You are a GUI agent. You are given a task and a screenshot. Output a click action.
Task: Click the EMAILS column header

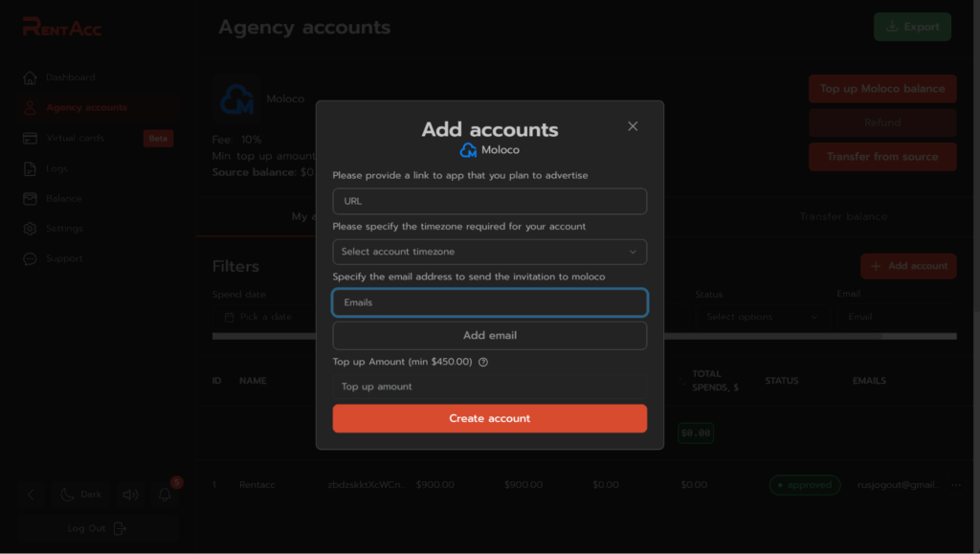click(869, 381)
